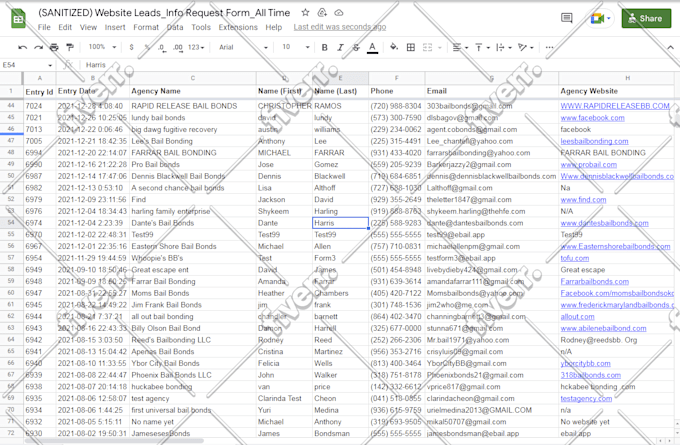Decrease decimal places icon

(162, 48)
